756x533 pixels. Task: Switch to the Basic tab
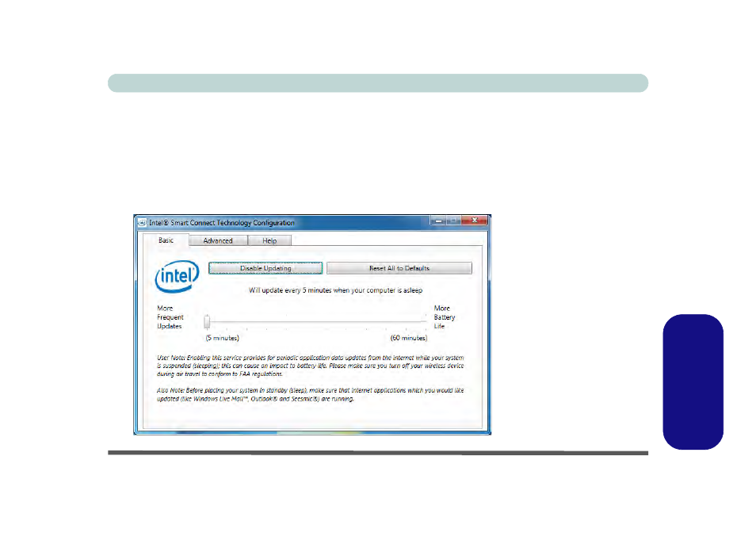tap(166, 240)
